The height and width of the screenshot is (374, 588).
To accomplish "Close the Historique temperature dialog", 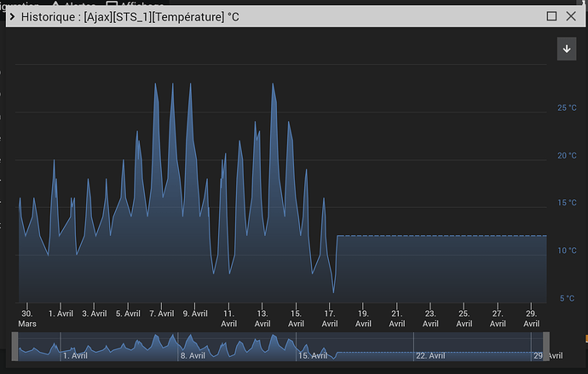I will click(571, 16).
